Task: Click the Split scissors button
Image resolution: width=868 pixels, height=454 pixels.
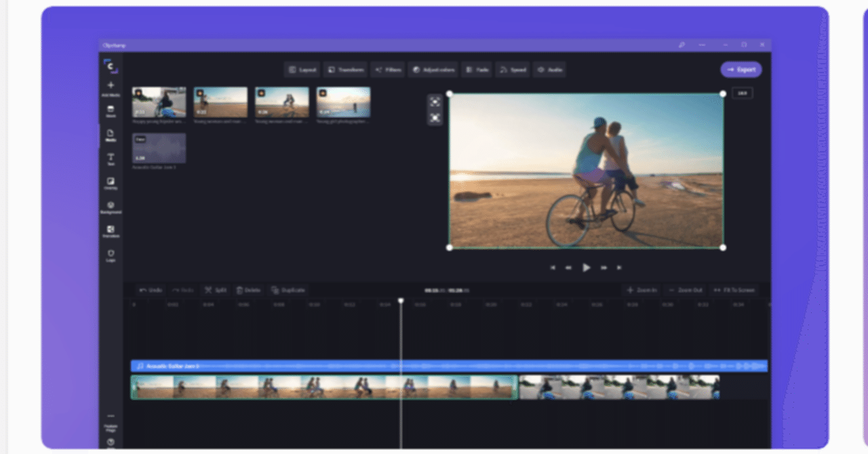Action: coord(216,290)
